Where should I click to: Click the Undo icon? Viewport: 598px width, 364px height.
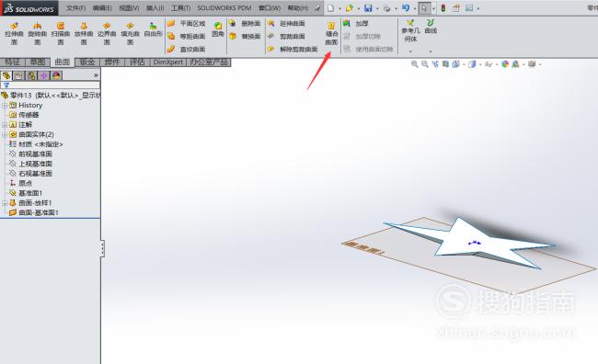click(x=406, y=8)
